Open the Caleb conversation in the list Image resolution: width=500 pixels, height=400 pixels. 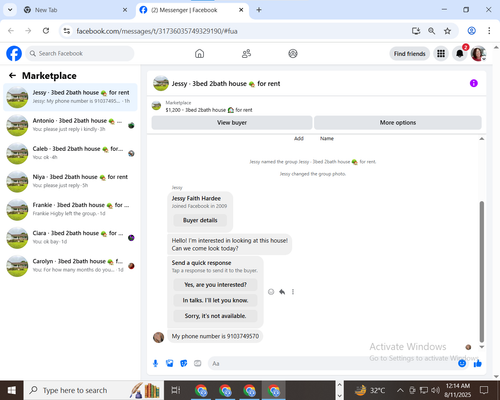70,153
